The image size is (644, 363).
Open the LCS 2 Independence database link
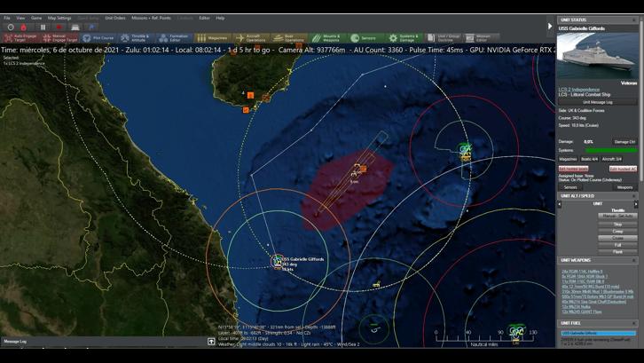pyautogui.click(x=578, y=90)
